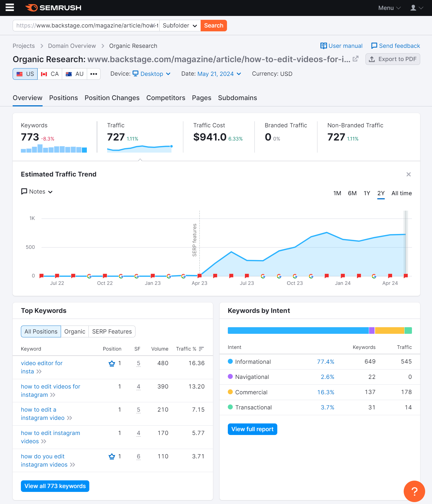432x504 pixels.
Task: Click the SF value 5 for 'video editor for insta'
Action: click(x=139, y=363)
